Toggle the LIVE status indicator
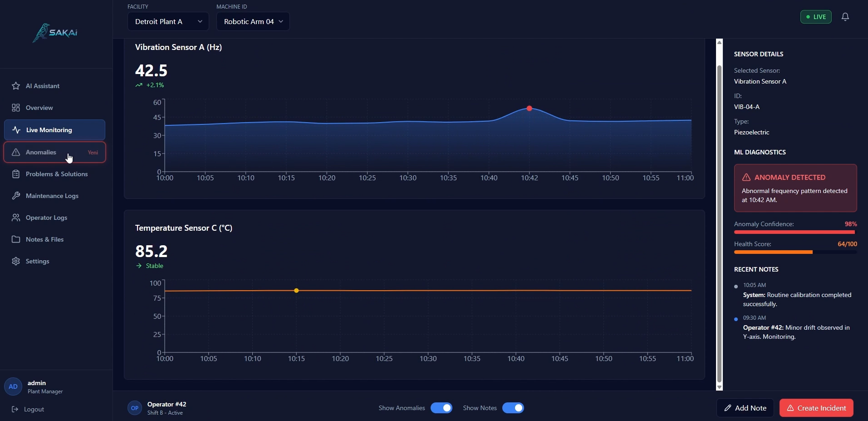868x421 pixels. tap(815, 17)
